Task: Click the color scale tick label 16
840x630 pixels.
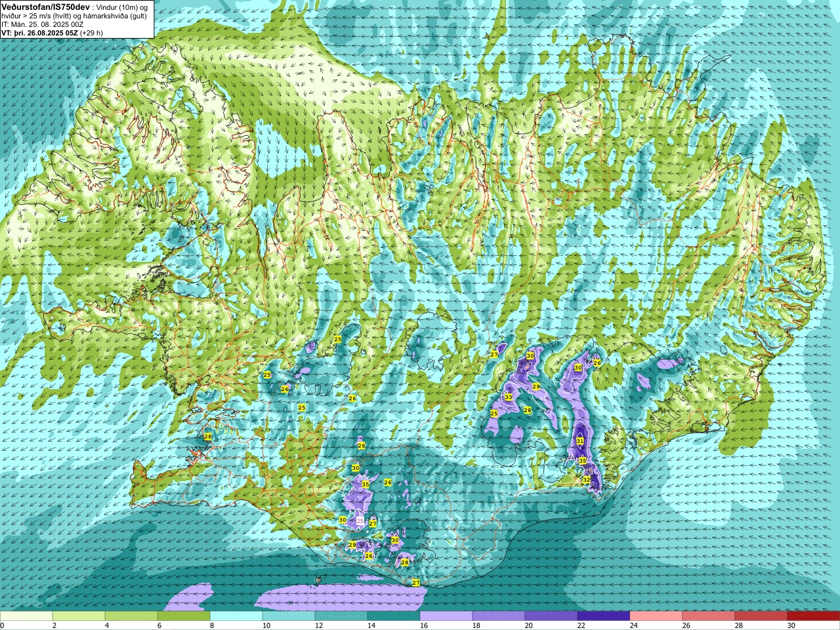Action: tap(423, 626)
